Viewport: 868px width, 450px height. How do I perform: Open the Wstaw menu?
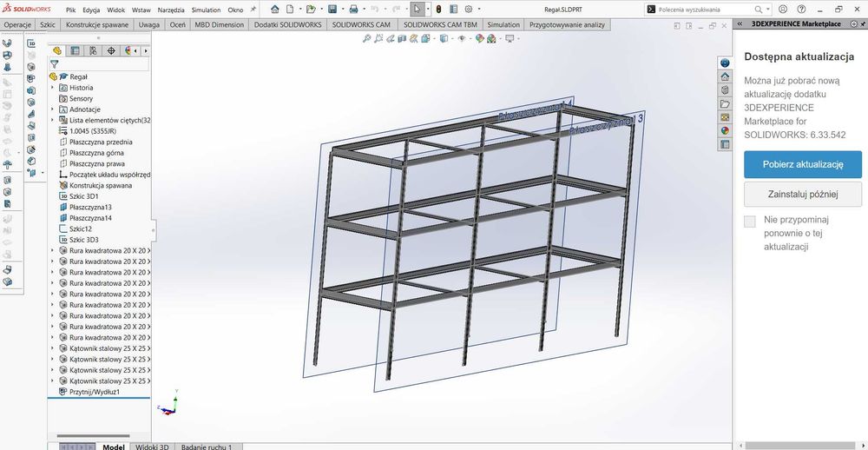coord(141,10)
